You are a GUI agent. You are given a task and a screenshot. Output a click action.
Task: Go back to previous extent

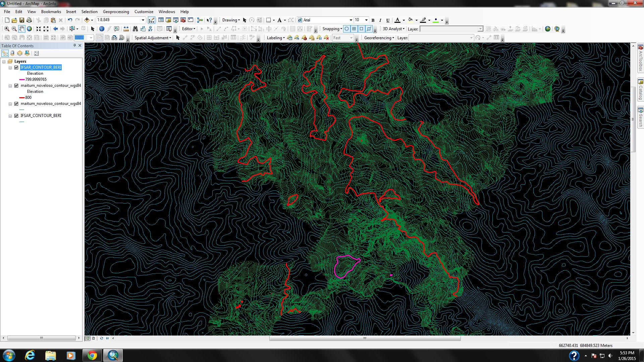point(56,29)
